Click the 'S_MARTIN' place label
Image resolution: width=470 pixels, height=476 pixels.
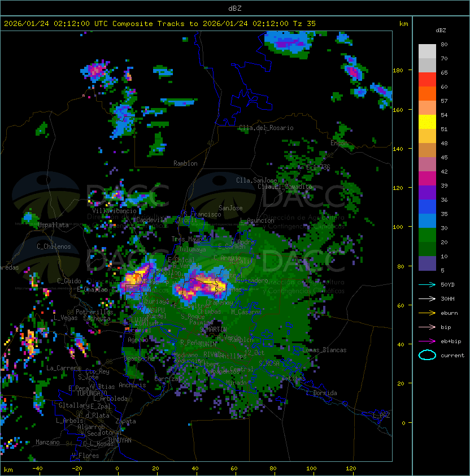(214, 330)
